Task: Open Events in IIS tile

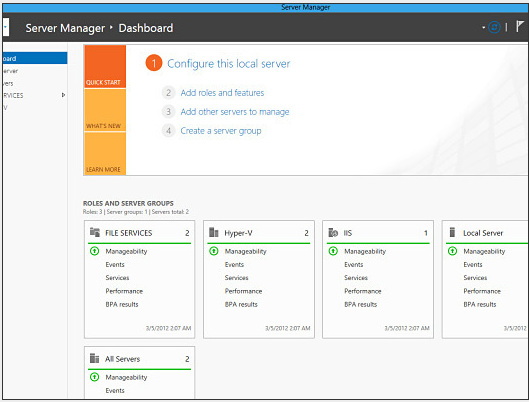Action: 354,264
